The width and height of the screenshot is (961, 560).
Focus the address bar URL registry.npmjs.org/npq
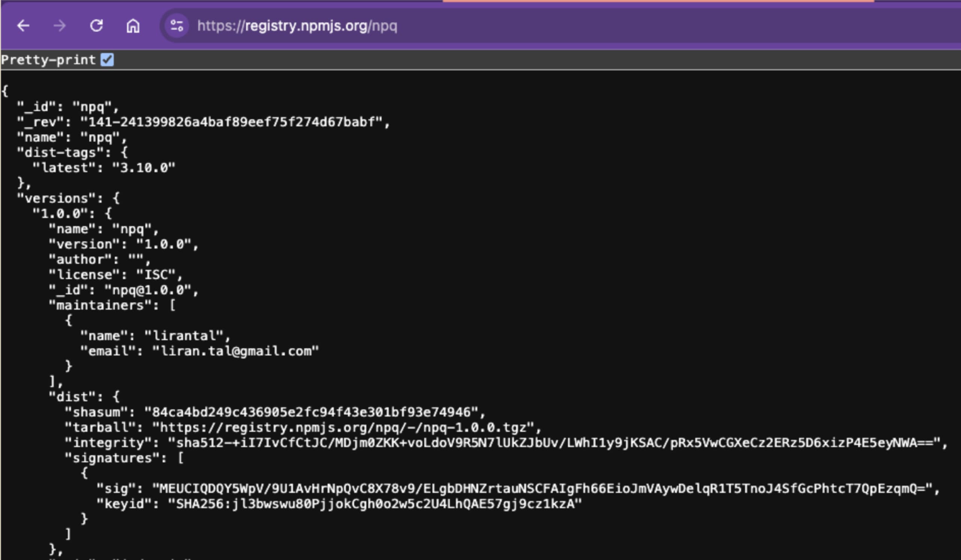tap(297, 26)
